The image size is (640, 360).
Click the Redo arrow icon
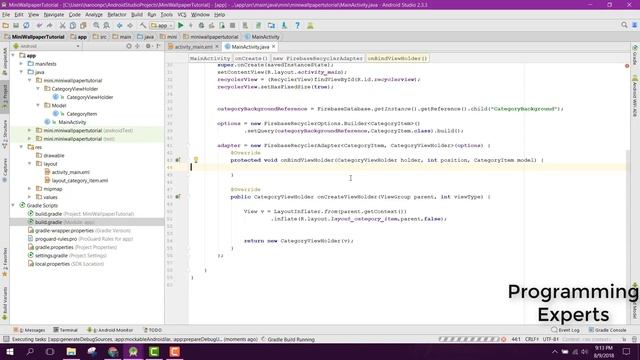pyautogui.click(x=50, y=25)
